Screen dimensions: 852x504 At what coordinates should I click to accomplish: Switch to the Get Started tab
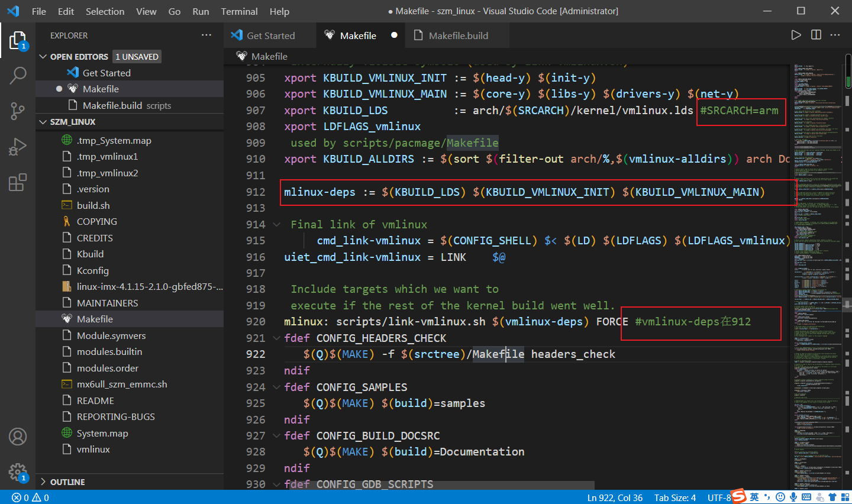click(x=270, y=35)
